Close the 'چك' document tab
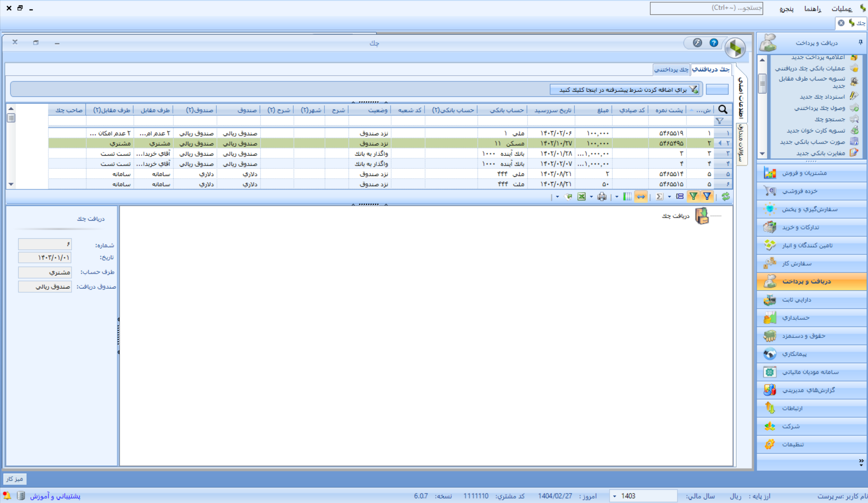868x503 pixels. coord(841,23)
